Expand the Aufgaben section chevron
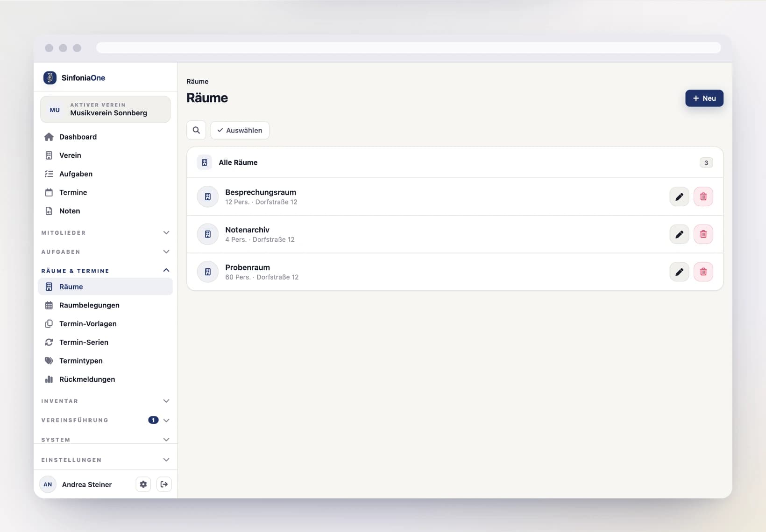The width and height of the screenshot is (766, 532). [166, 252]
